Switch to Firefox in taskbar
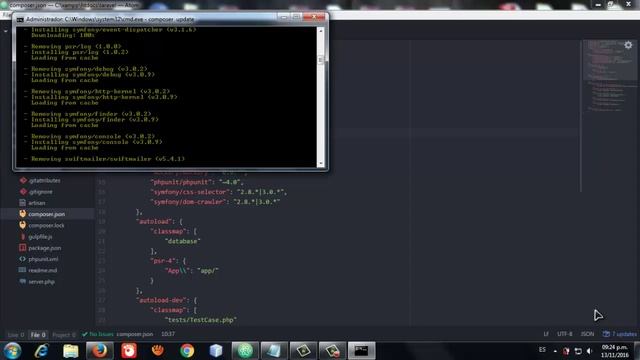 click(100, 351)
